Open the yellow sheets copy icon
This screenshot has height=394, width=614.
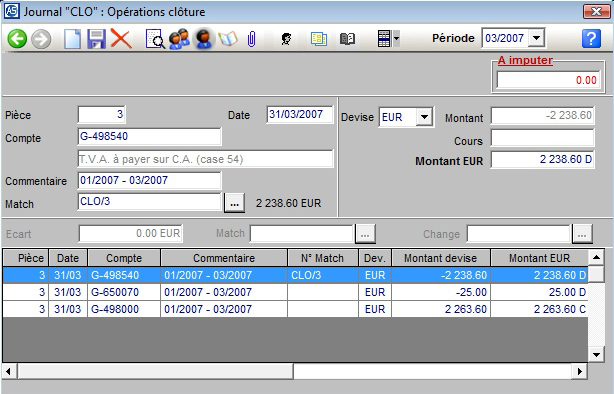pyautogui.click(x=319, y=39)
